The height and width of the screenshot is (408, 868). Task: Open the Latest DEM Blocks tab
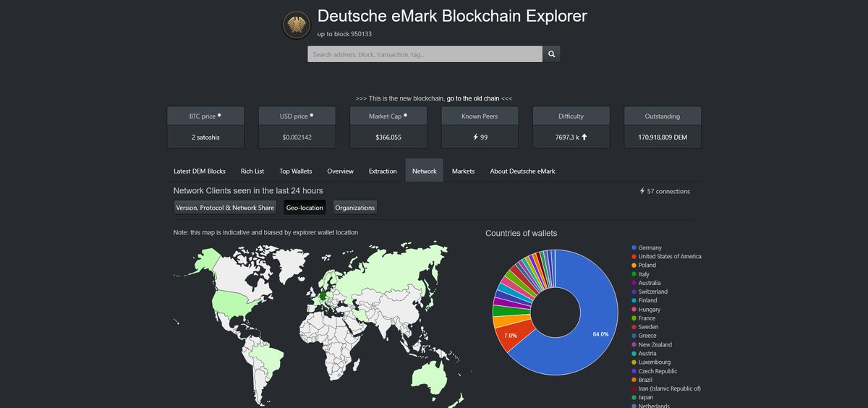click(200, 171)
